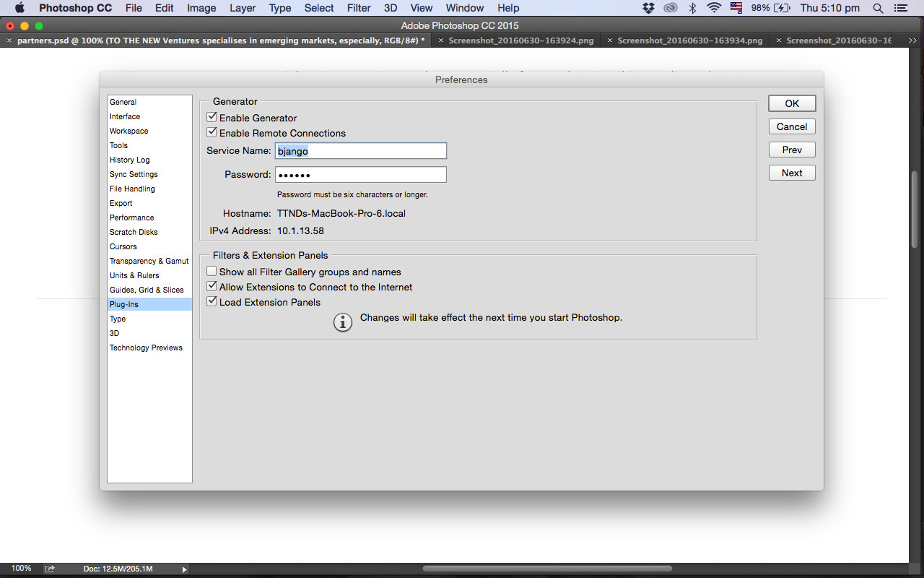Close the Screenshot_20160630-163924.png tab
924x578 pixels.
coord(441,40)
